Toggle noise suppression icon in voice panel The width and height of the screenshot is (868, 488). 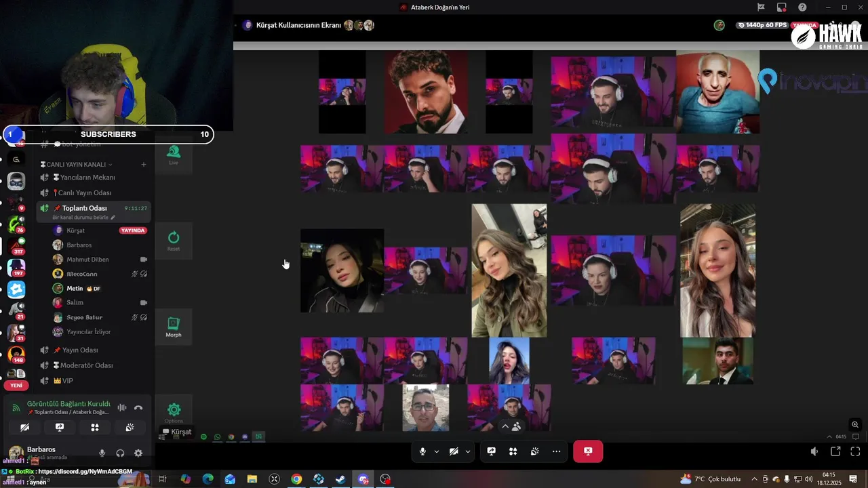tap(122, 407)
